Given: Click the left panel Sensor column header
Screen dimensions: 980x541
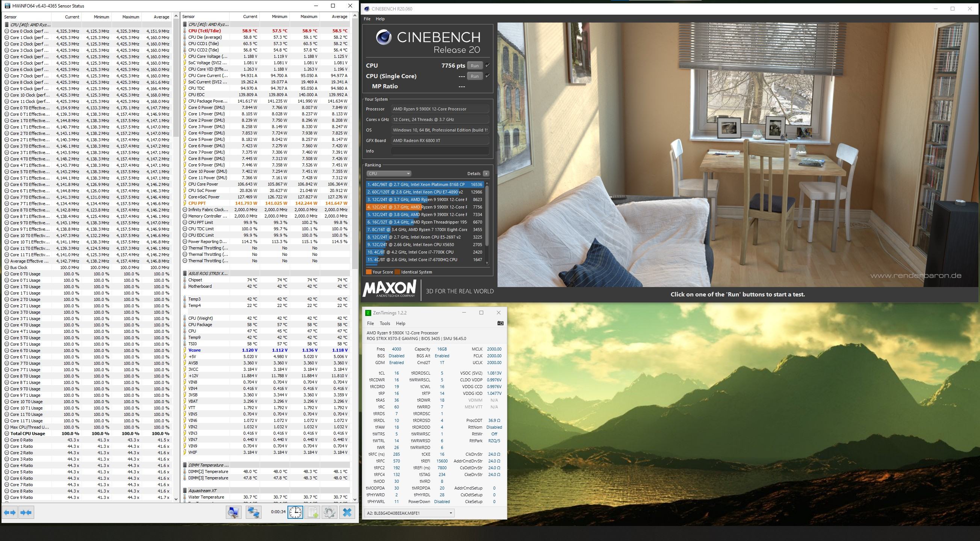Looking at the screenshot, I should pyautogui.click(x=27, y=17).
